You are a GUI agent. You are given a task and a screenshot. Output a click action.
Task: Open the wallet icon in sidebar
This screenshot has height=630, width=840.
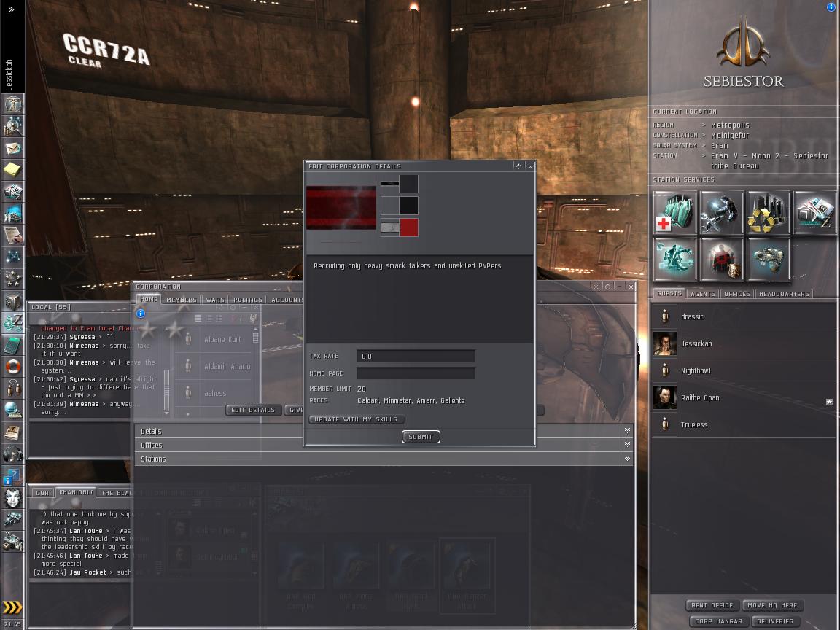click(x=12, y=323)
